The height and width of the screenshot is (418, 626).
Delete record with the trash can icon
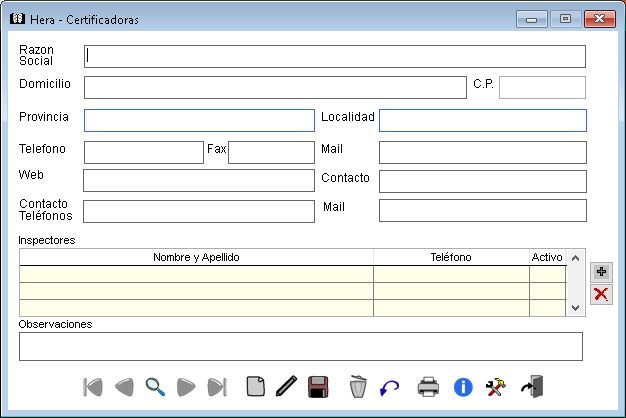pos(358,387)
